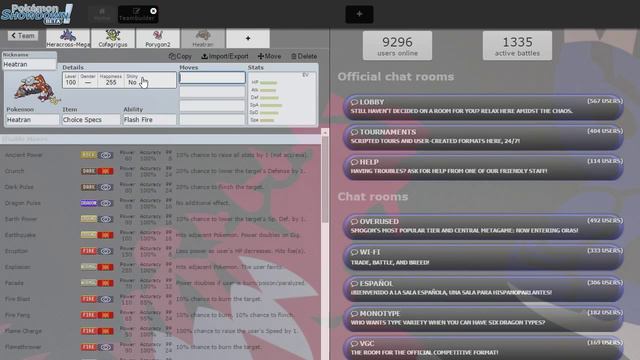Switch to the Home tab
The height and width of the screenshot is (360, 640).
click(x=102, y=14)
